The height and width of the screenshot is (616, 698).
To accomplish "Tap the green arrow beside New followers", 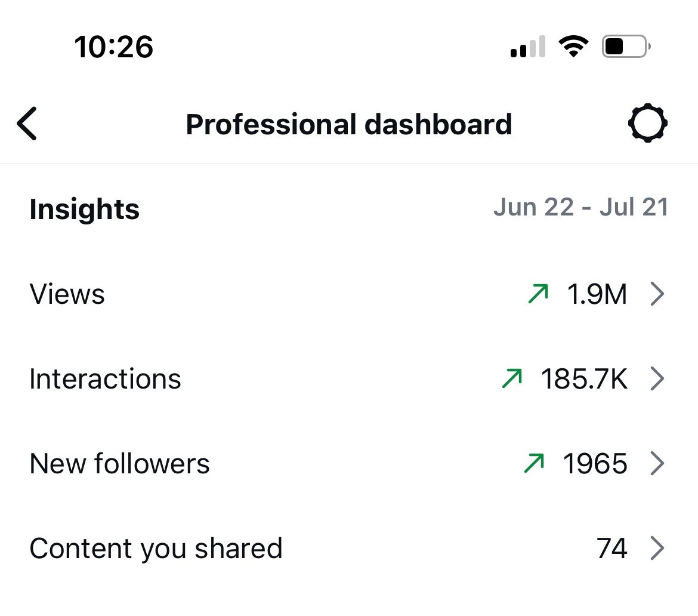I will (535, 463).
